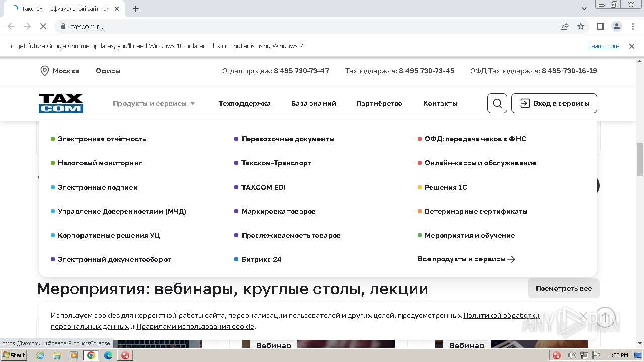The width and height of the screenshot is (644, 362).
Task: Select the Такском browser tab
Action: pos(65,9)
